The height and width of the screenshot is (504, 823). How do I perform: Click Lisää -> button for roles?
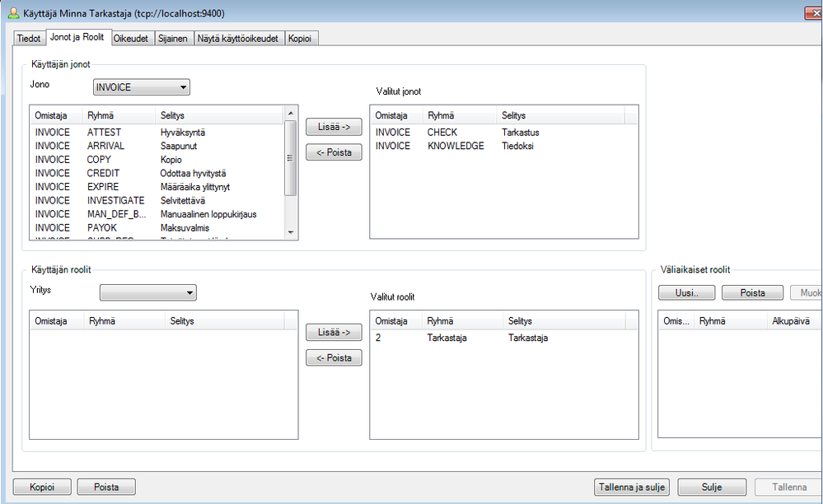[334, 333]
